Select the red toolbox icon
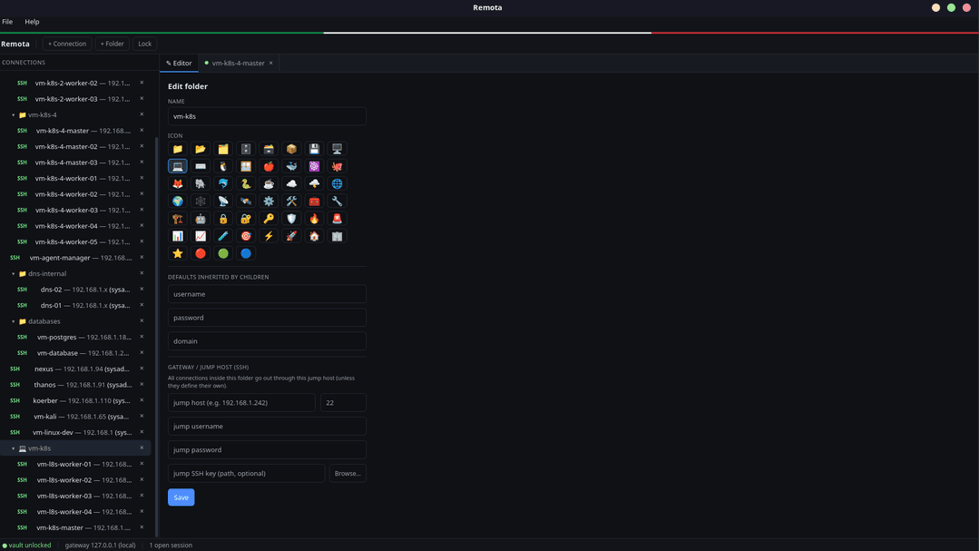The height and width of the screenshot is (551, 980). click(x=314, y=202)
